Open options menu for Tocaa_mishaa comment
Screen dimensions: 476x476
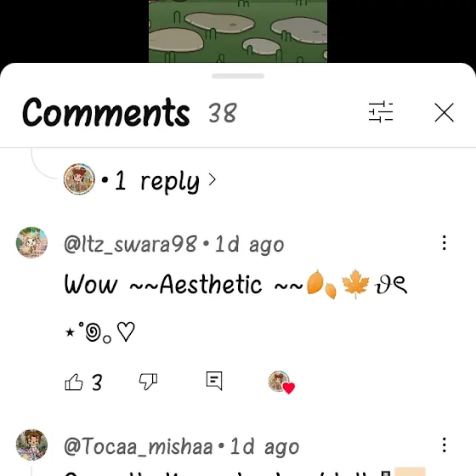444,445
